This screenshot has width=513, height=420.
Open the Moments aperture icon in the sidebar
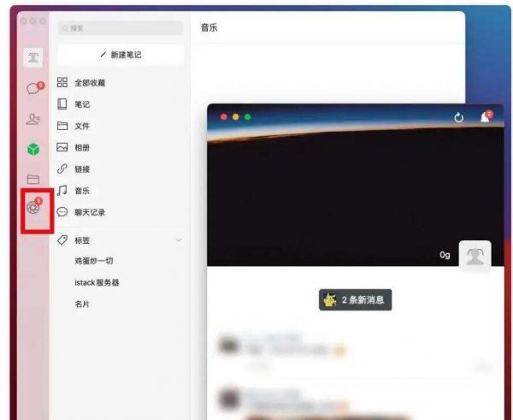33,208
